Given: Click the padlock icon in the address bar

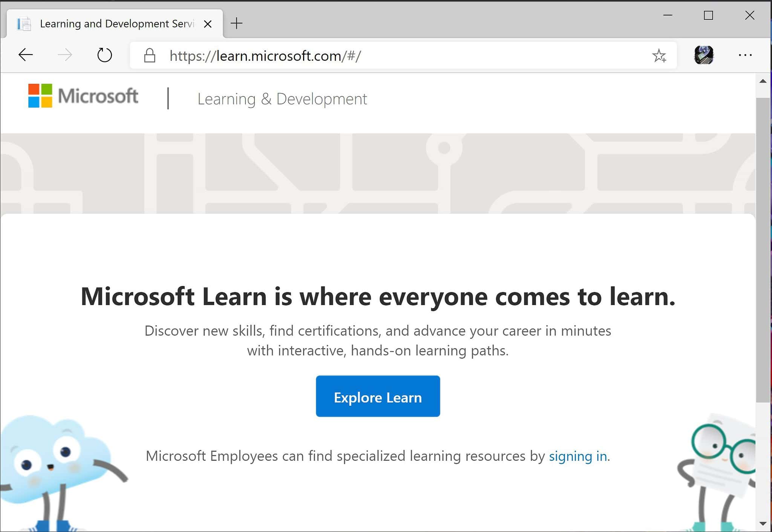Looking at the screenshot, I should [x=149, y=56].
